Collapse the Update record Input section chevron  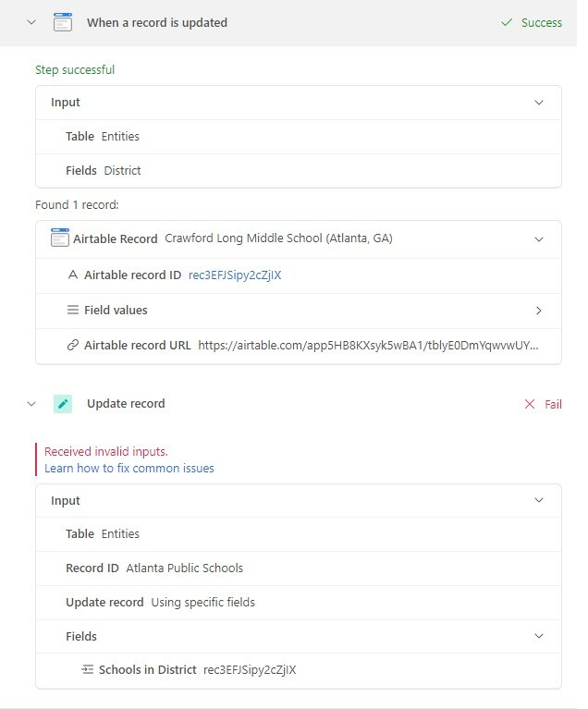pyautogui.click(x=539, y=500)
